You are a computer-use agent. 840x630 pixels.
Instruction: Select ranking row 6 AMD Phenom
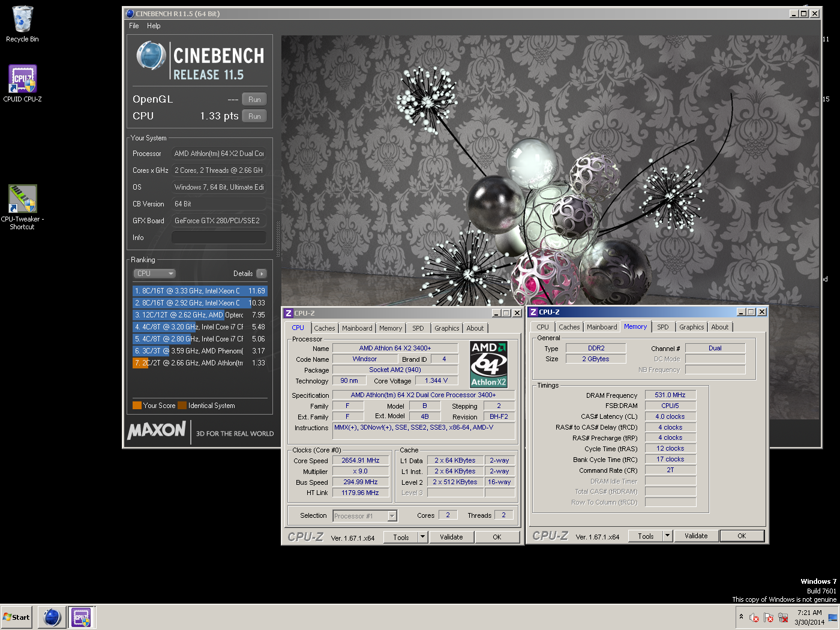coord(200,351)
